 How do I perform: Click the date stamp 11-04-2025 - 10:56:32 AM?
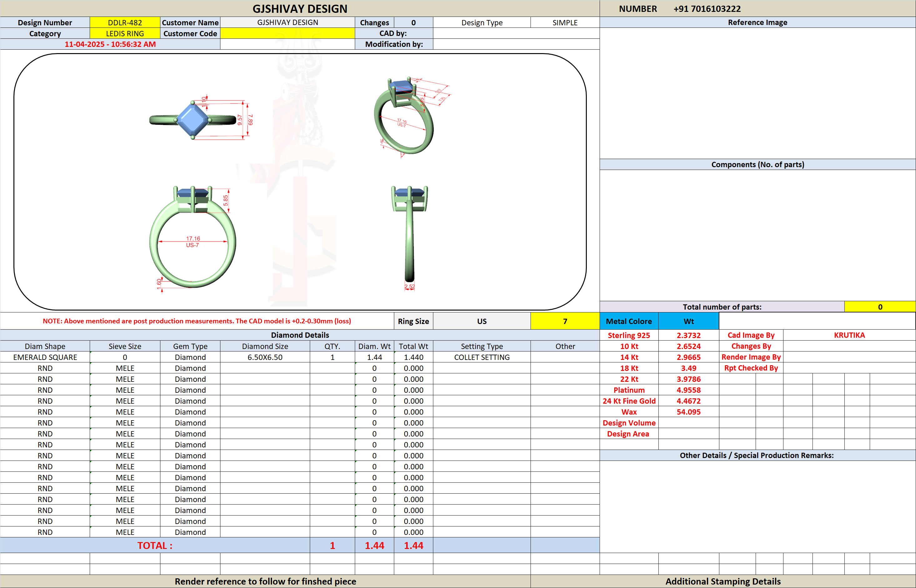coord(110,44)
